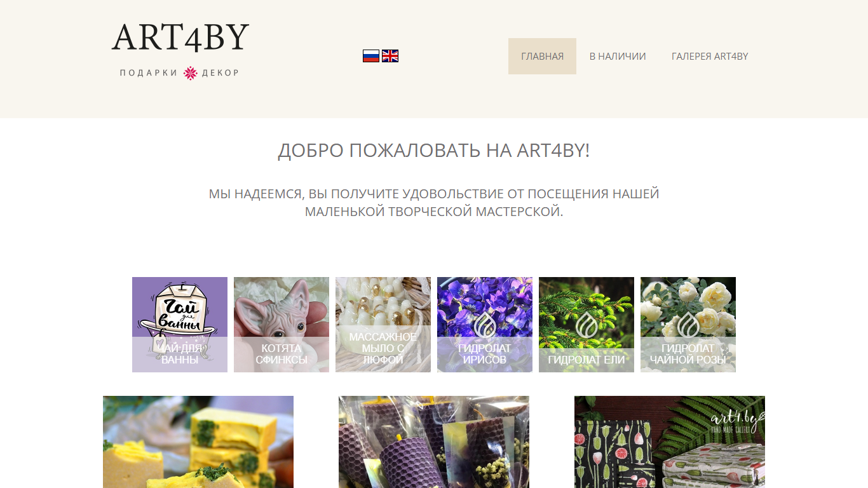
Task: Click the Гидролат чайной розы caption
Action: 688,354
